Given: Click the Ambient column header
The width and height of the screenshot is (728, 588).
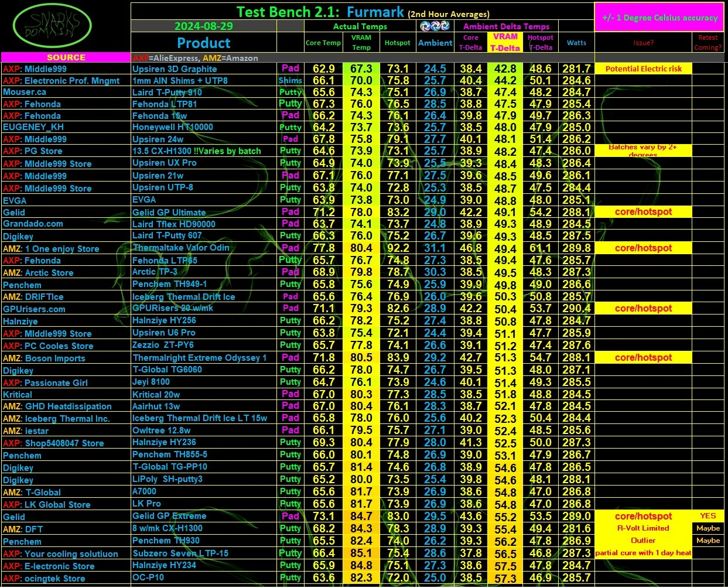Looking at the screenshot, I should pos(435,42).
